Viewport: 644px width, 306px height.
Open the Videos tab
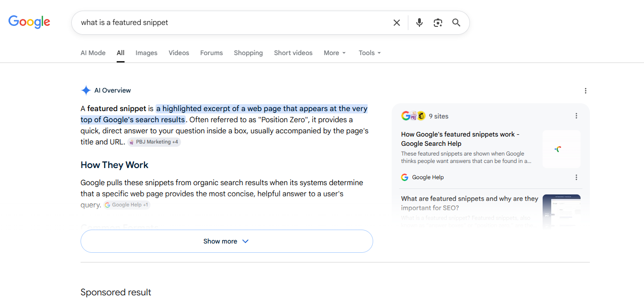[179, 53]
